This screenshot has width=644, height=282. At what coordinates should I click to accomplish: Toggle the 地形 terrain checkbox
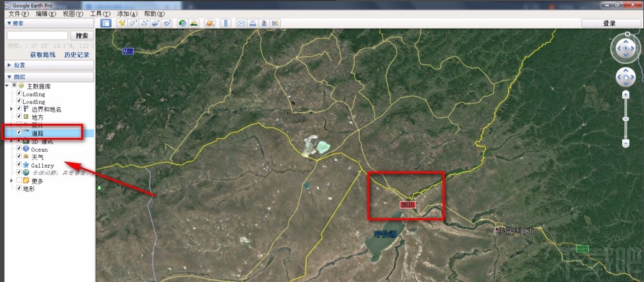point(19,188)
